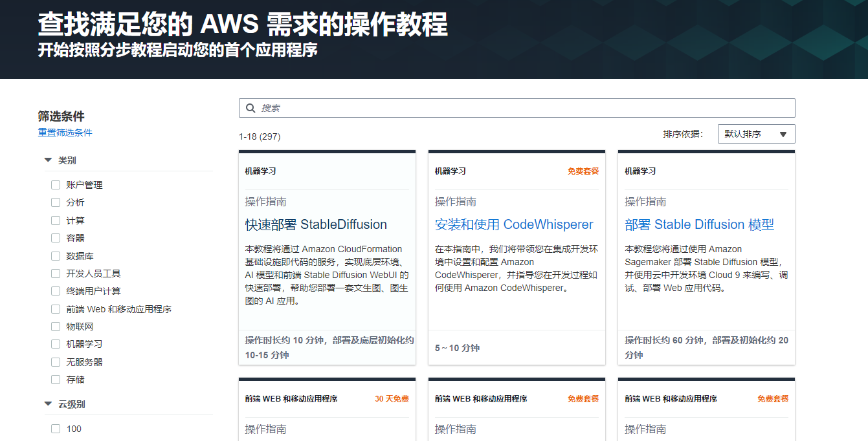The height and width of the screenshot is (441, 868).
Task: Check the 开发人员工具 checkbox
Action: 56,273
